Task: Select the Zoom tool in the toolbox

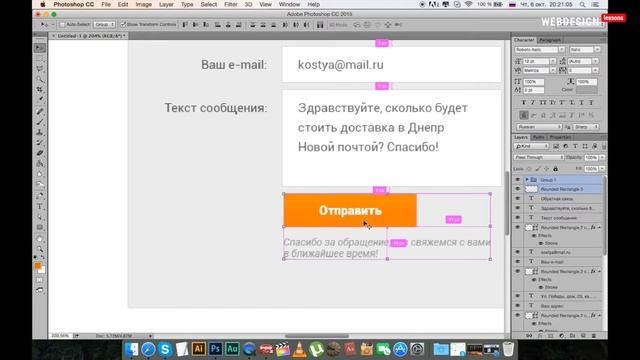Action: click(x=40, y=249)
